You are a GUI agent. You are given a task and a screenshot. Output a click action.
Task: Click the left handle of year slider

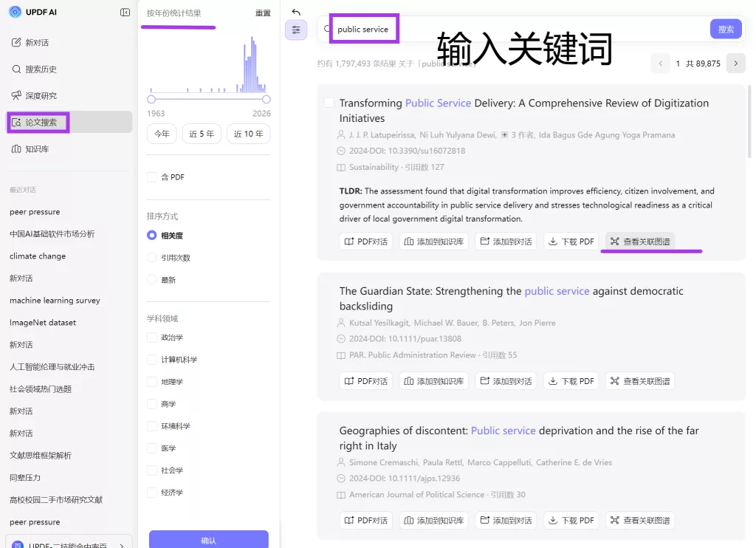(151, 99)
